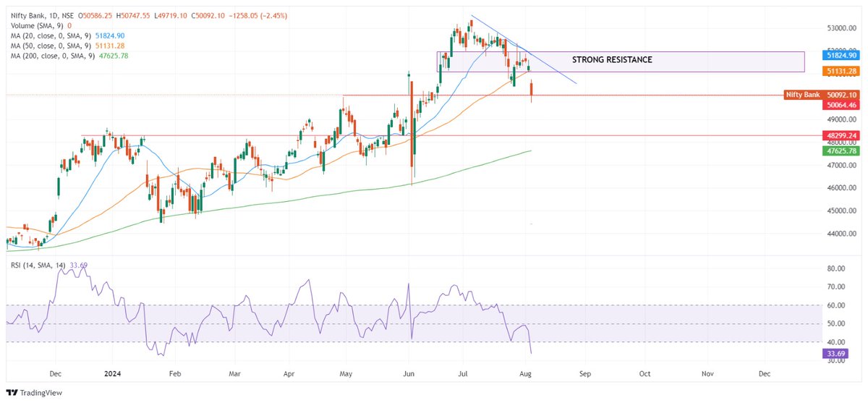
Task: Click the Oct time axis label
Action: coord(644,376)
